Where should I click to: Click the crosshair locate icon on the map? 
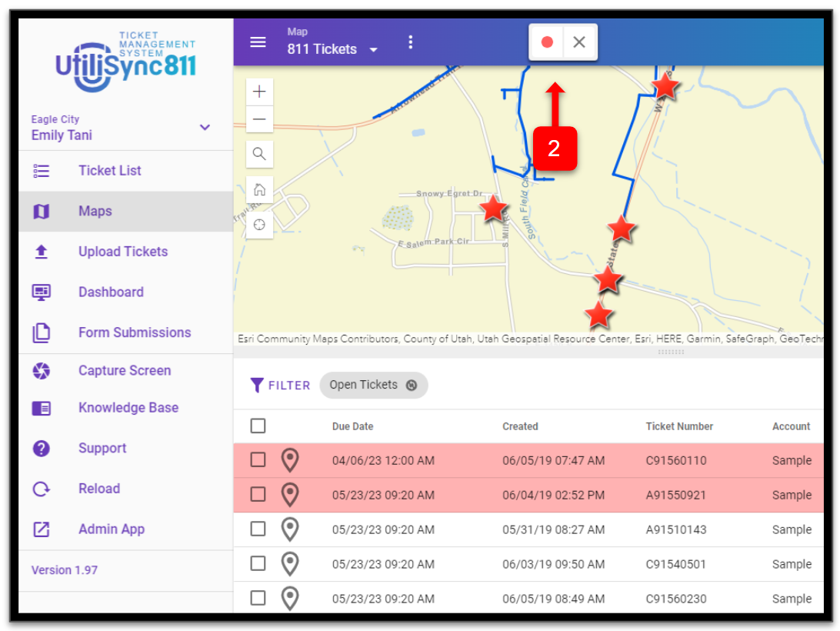click(x=259, y=224)
